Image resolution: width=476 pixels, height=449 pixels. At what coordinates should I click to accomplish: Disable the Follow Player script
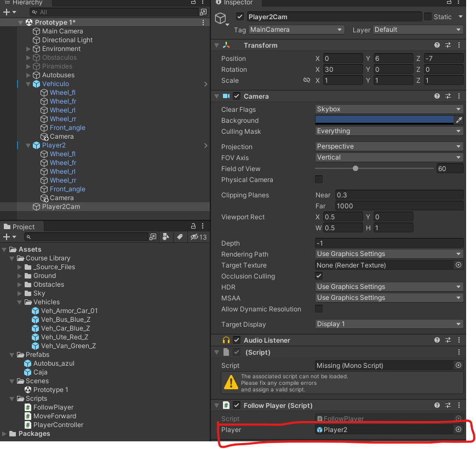click(237, 405)
